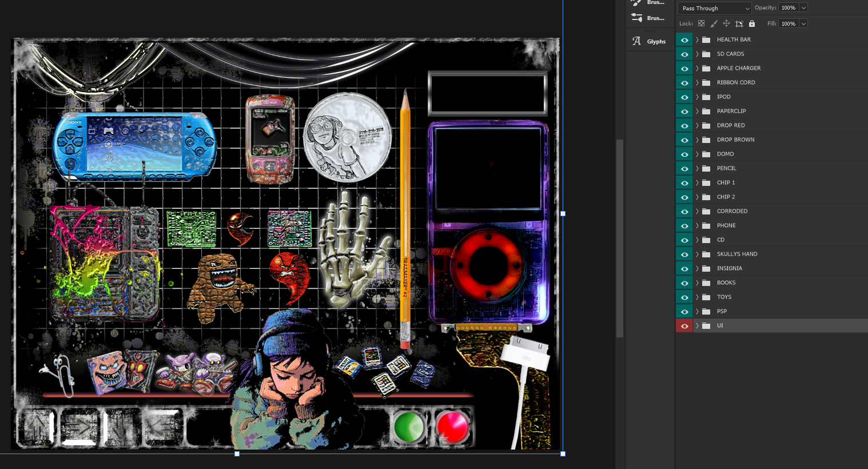Click the UI group folder icon

[x=706, y=325]
